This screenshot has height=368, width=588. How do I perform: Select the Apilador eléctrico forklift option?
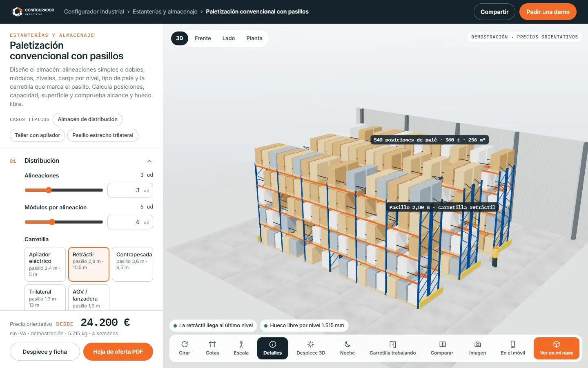click(x=45, y=264)
